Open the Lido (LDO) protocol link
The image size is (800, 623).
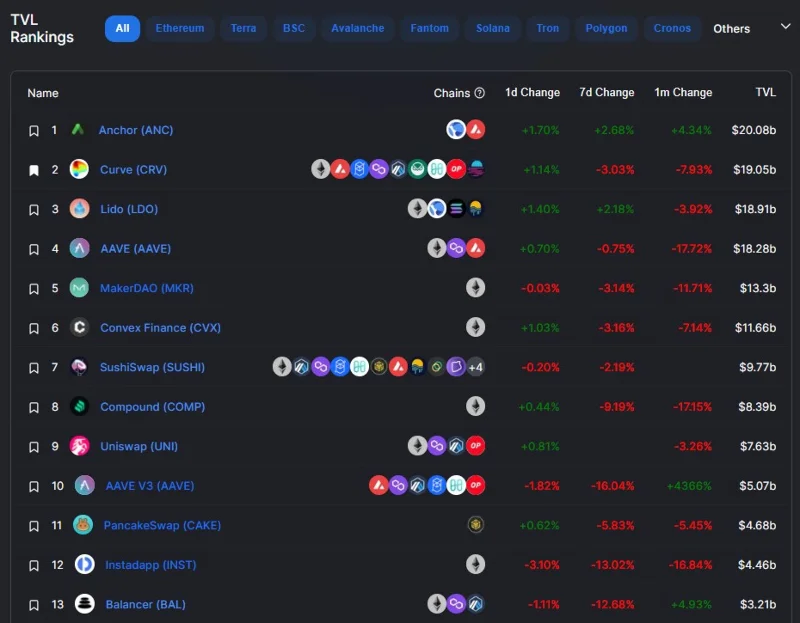coord(129,209)
